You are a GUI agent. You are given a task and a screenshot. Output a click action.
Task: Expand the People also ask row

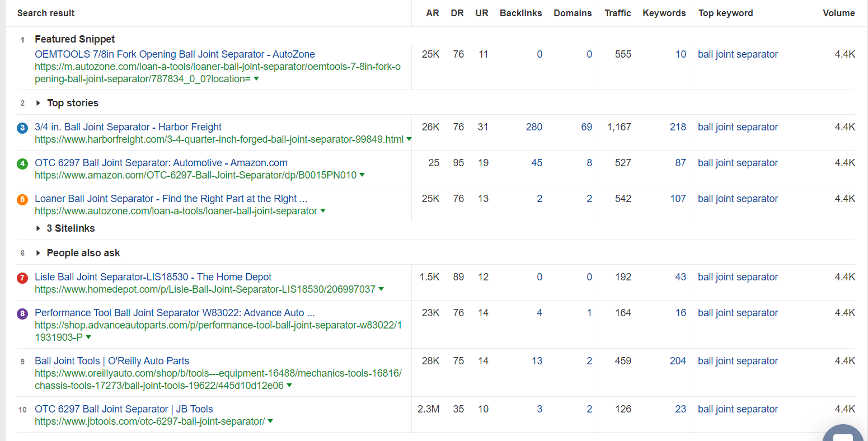78,253
